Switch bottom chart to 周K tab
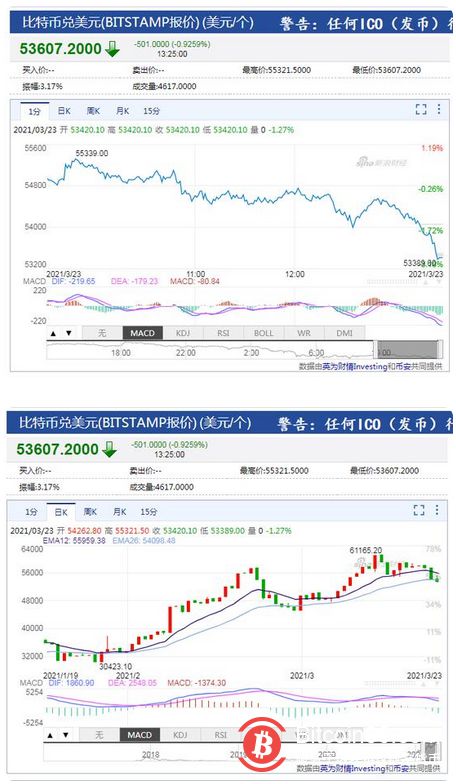 (91, 512)
